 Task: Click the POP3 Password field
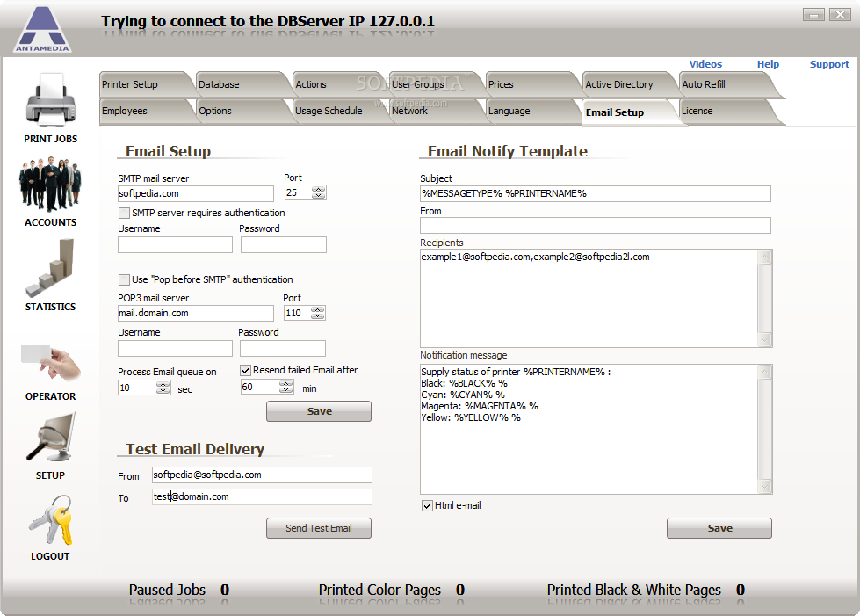tap(283, 348)
